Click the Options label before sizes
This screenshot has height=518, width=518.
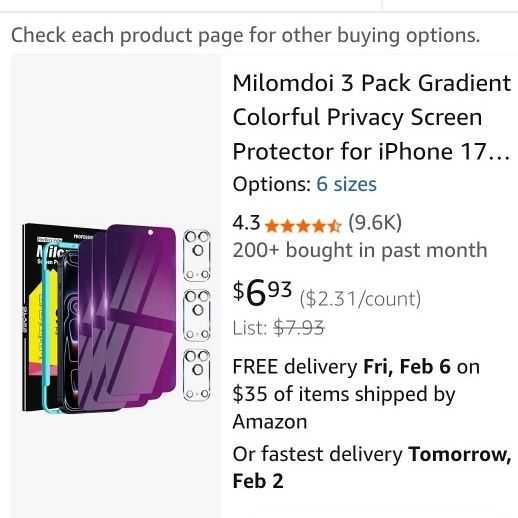[x=272, y=184]
